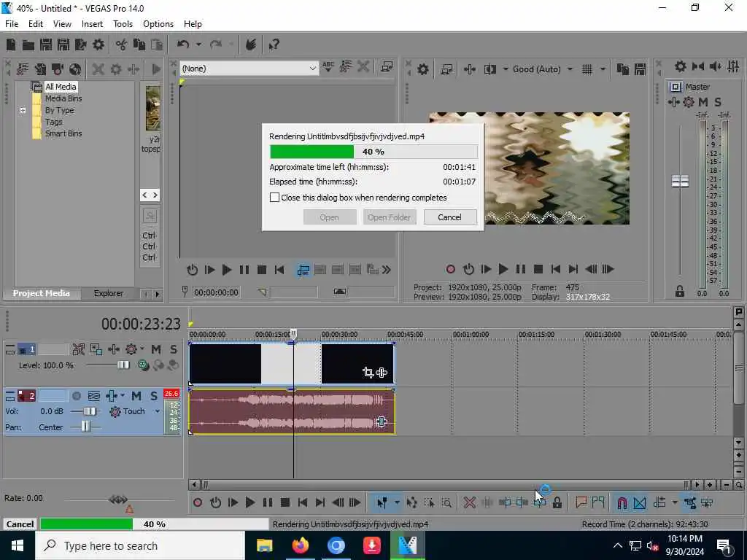This screenshot has height=560, width=747.
Task: Open the Normal Edit Tool dropdown arrow
Action: pyautogui.click(x=396, y=502)
